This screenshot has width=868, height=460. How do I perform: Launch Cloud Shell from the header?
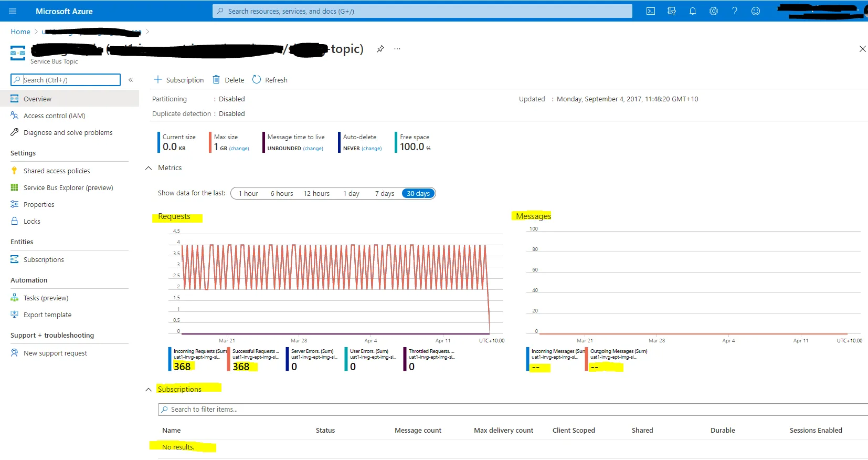[x=651, y=11]
